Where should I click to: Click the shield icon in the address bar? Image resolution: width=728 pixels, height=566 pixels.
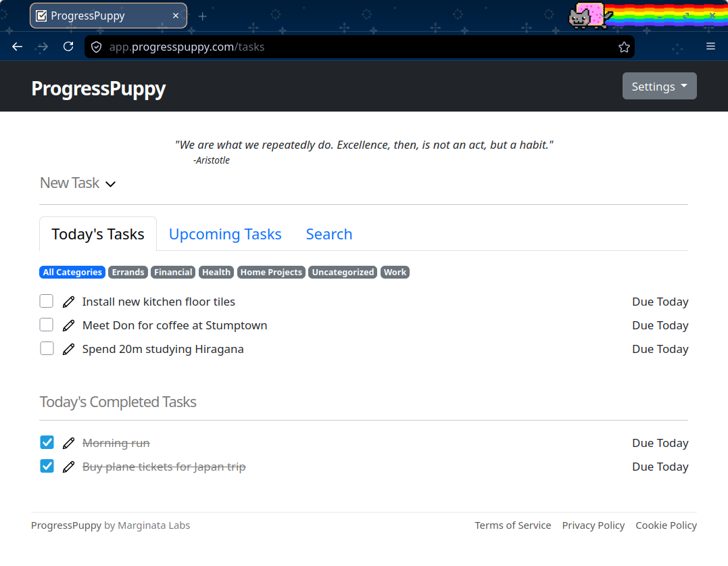(x=96, y=47)
